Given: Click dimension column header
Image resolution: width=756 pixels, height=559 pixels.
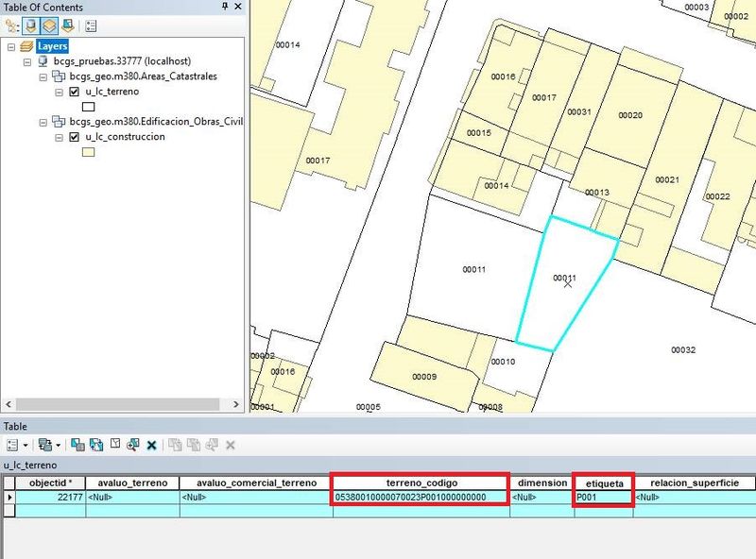Looking at the screenshot, I should coord(542,483).
